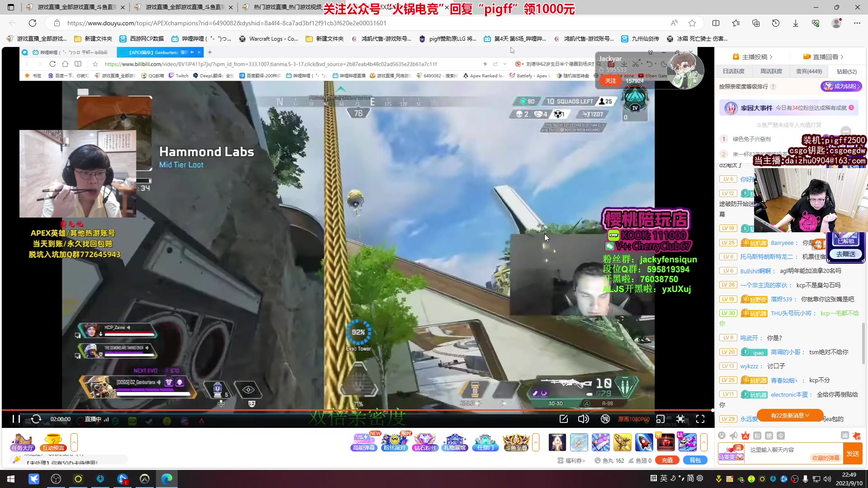Open the 原画1080P60 quality selector
This screenshot has height=488, width=868.
point(633,419)
